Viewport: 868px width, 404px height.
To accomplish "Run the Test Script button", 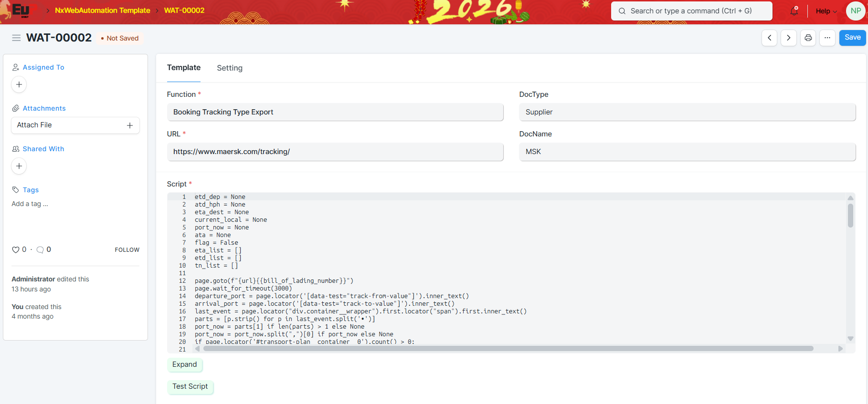I will pos(190,386).
